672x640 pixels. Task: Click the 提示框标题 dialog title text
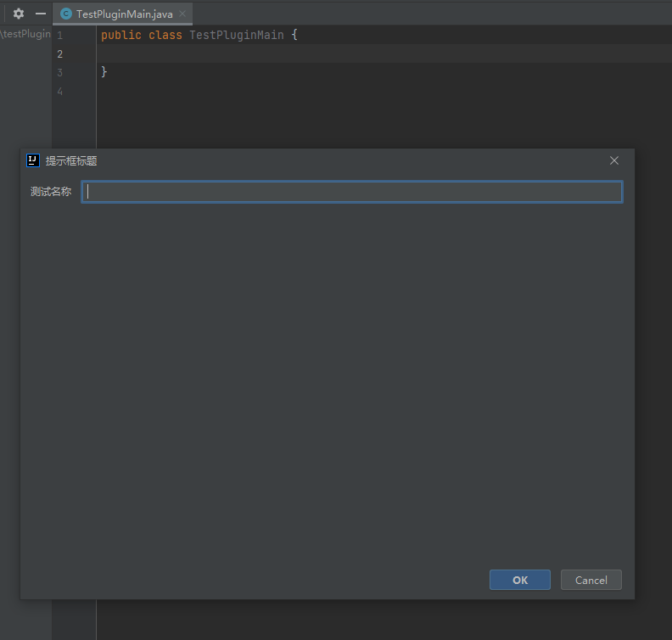[71, 160]
